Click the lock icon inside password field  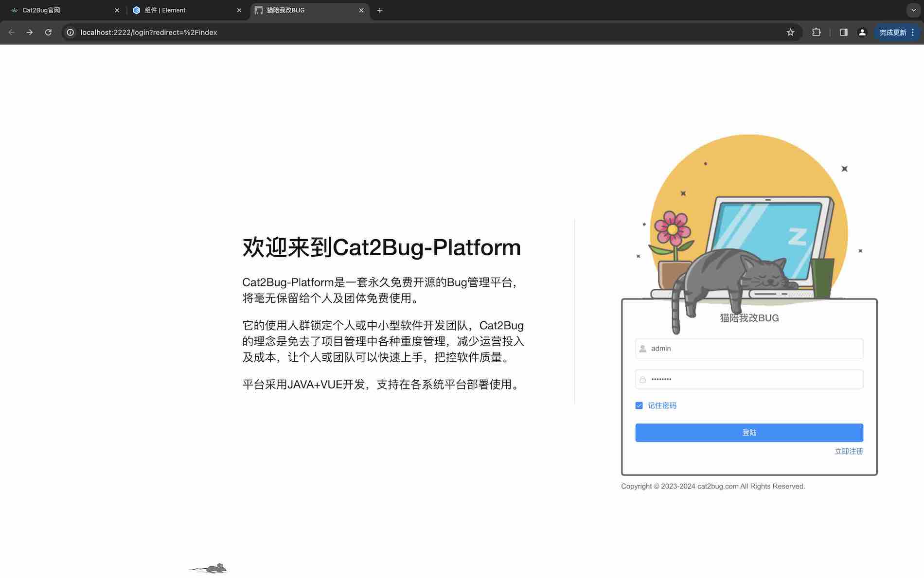click(x=642, y=379)
